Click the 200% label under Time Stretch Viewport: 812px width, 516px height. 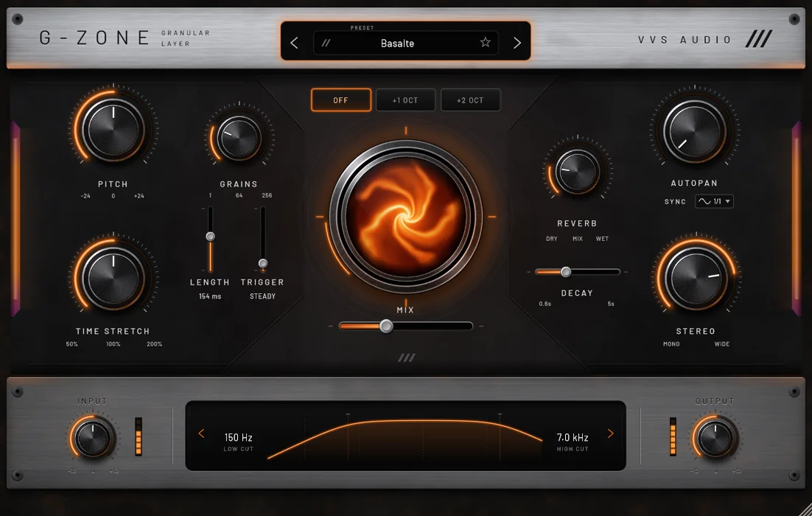tap(154, 344)
